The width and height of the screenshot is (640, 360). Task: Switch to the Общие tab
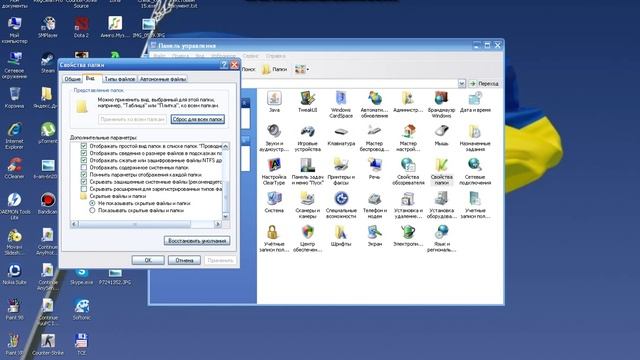(x=72, y=79)
